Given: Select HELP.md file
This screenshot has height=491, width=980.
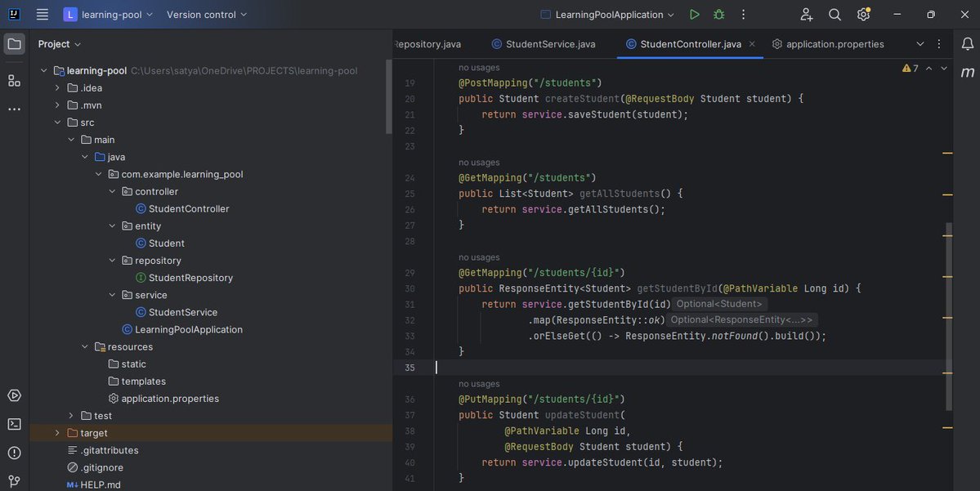Looking at the screenshot, I should pos(94,484).
